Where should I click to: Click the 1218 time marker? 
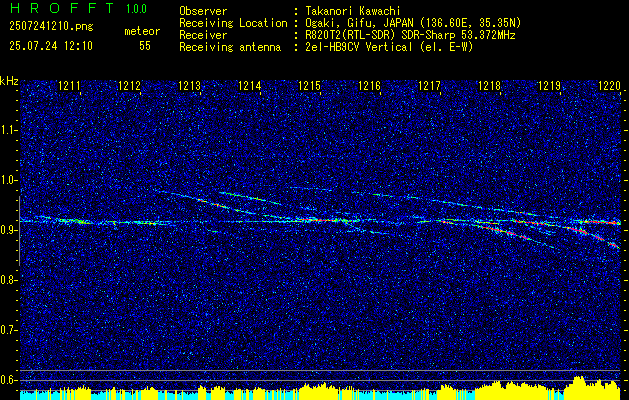pyautogui.click(x=489, y=85)
